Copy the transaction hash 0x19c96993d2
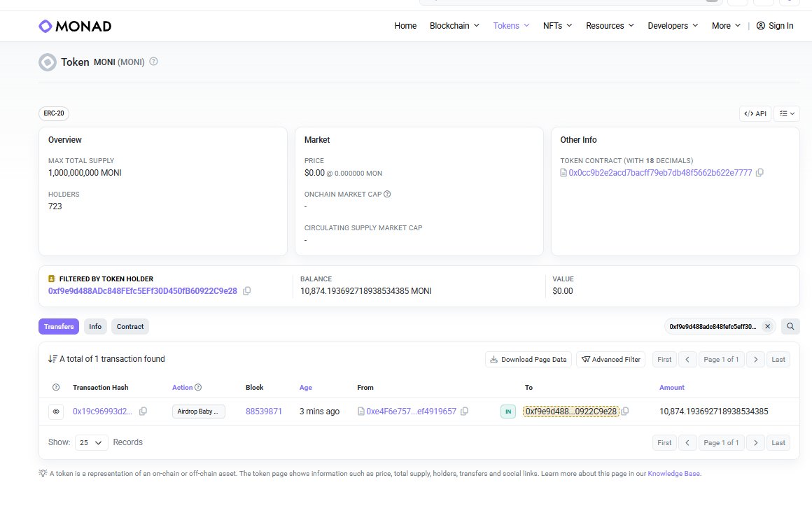 (x=143, y=412)
